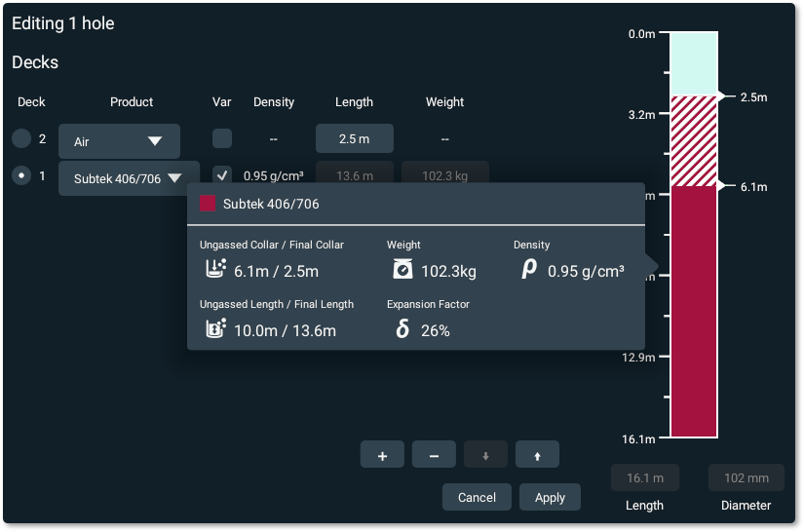Screen dimensions: 804x532
Task: Click the 10.0m / 13.6m length value
Action: (285, 330)
